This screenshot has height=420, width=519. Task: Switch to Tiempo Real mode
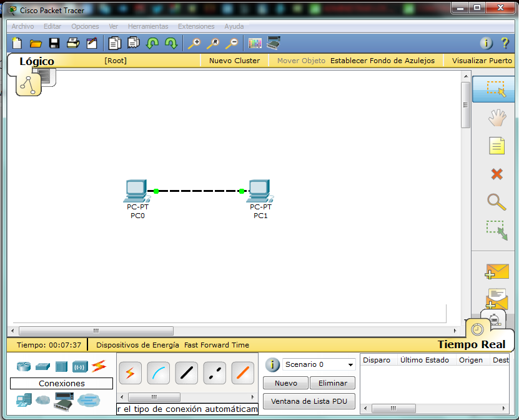point(471,344)
